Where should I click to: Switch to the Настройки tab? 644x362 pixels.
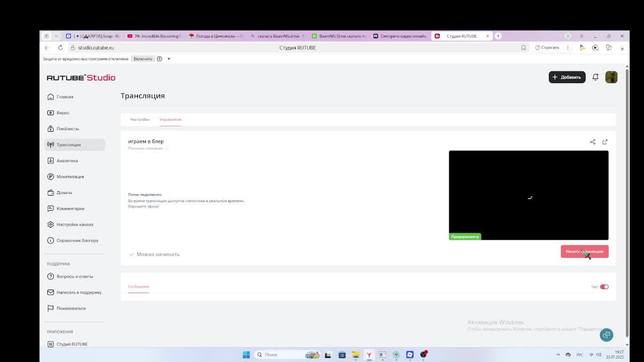140,120
